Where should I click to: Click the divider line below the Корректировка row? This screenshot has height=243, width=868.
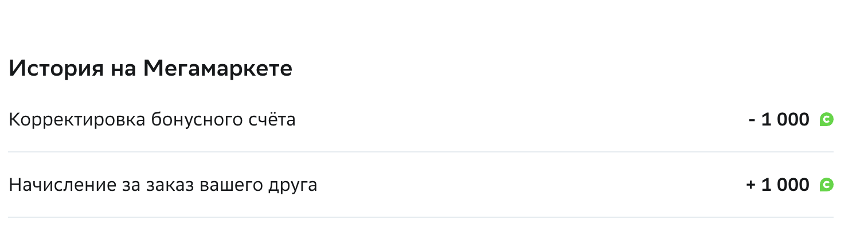pos(420,152)
